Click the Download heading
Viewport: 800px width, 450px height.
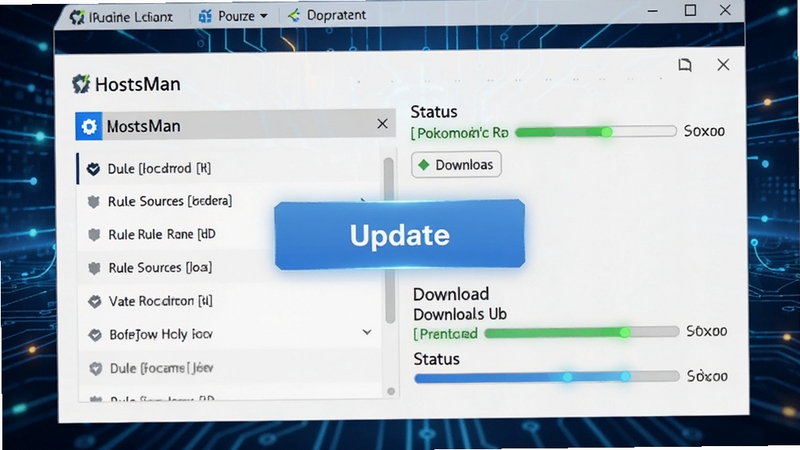[x=451, y=294]
